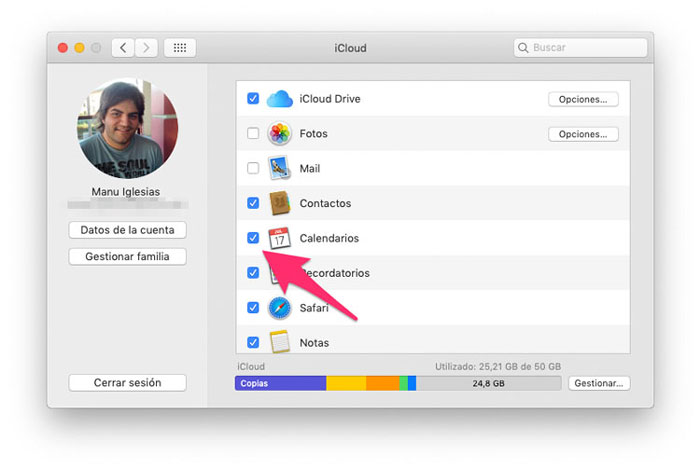This screenshot has height=469, width=700.
Task: Click the Safari compass icon
Action: tap(279, 308)
